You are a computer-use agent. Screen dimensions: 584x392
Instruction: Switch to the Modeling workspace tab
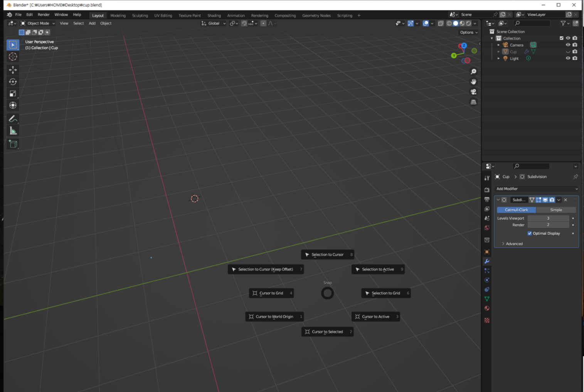118,15
